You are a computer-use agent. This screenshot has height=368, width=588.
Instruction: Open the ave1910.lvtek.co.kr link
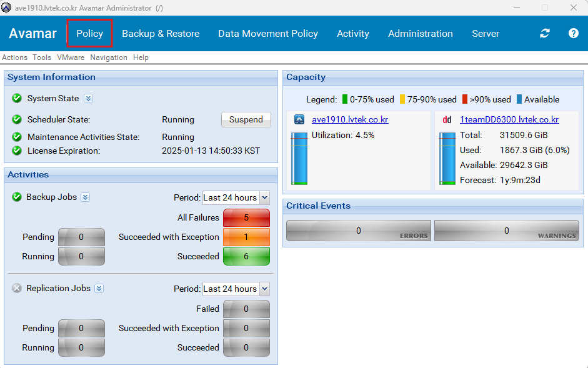(x=350, y=119)
